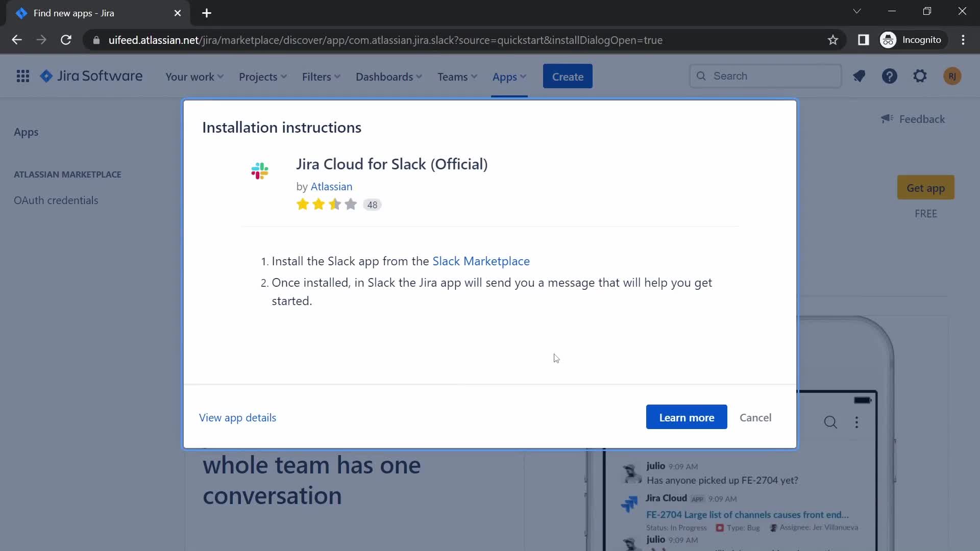
Task: Click the Slack logo in the dialog
Action: point(260,171)
